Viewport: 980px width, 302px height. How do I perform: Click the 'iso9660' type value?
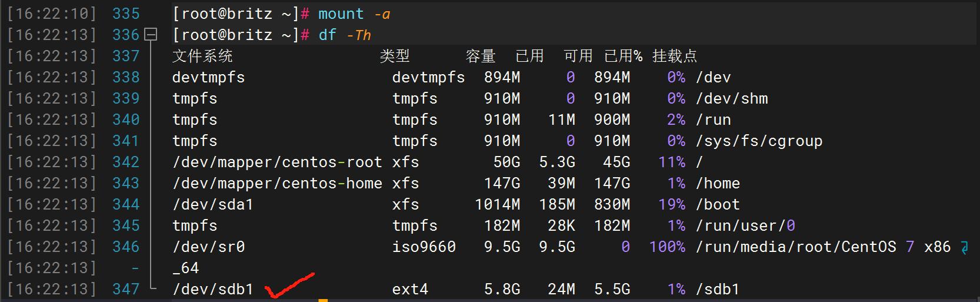[424, 247]
